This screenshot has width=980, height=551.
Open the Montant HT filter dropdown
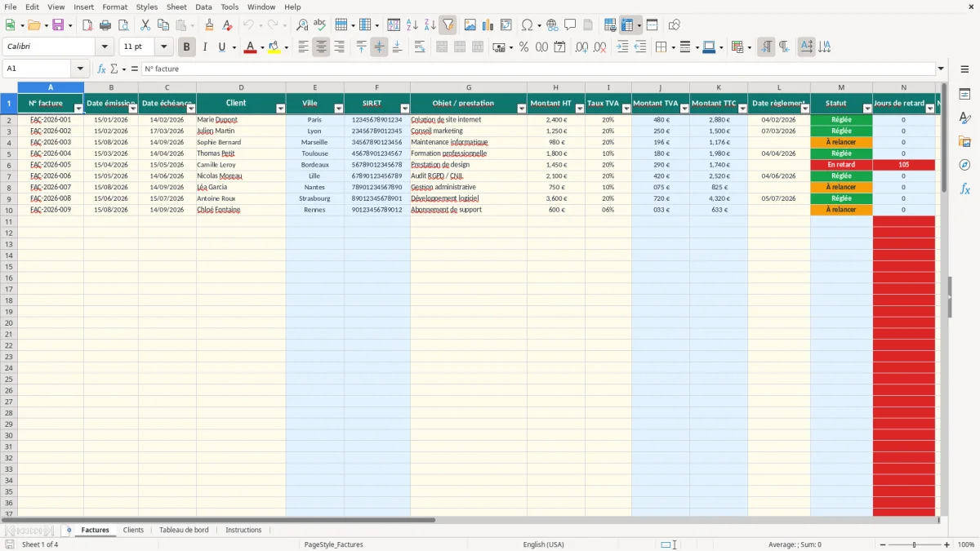580,109
